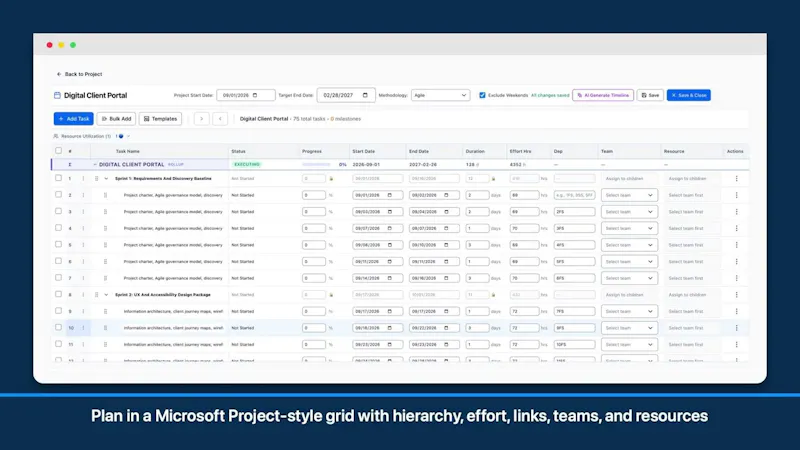Click the outdent left-arrow toolbar icon
Viewport: 800px width, 450px height.
coord(220,119)
